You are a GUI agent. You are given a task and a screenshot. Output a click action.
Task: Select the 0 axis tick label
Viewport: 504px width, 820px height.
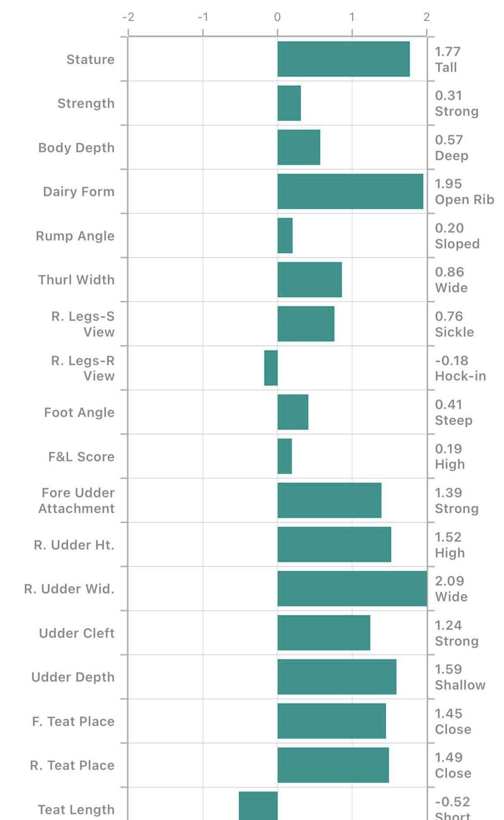click(x=277, y=17)
